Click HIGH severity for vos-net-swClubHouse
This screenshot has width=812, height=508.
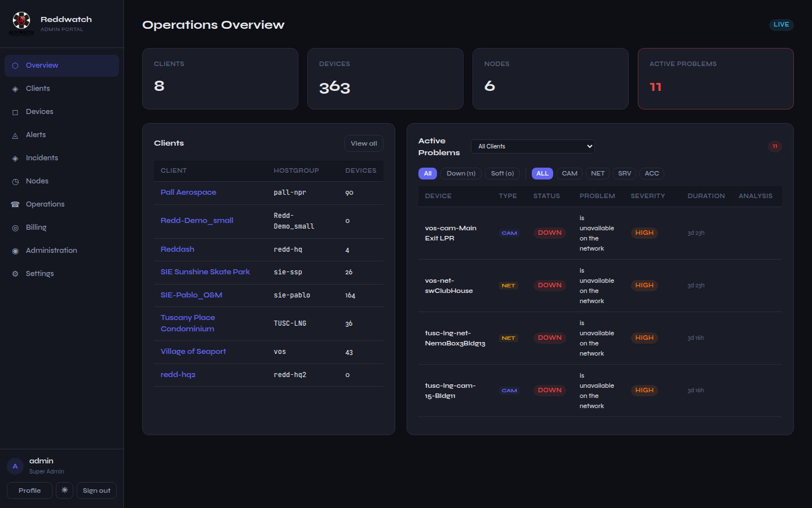(644, 285)
